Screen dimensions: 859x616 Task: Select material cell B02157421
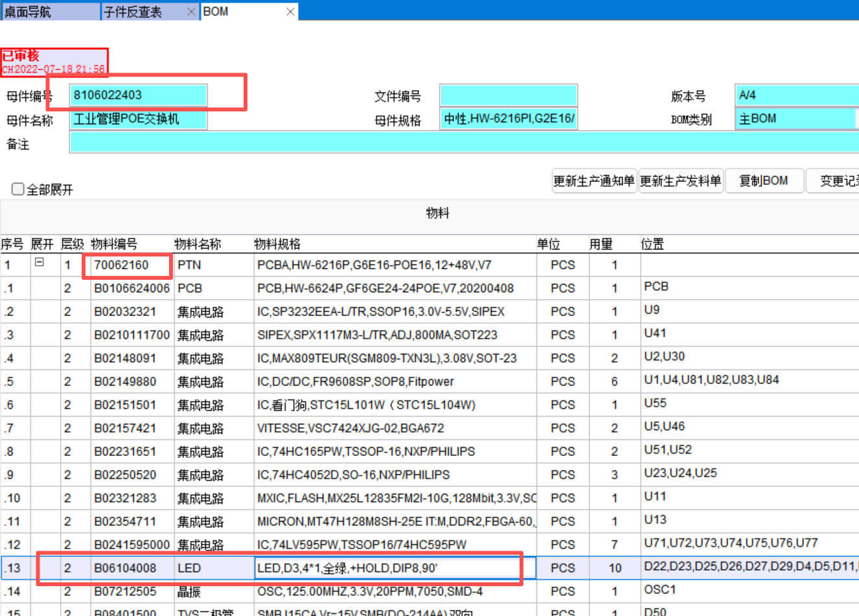pos(125,428)
